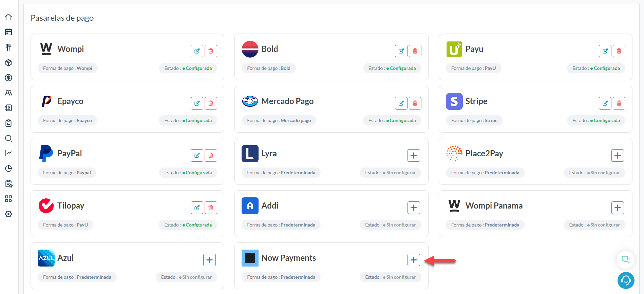Add the Wompi Panama gateway

(618, 208)
